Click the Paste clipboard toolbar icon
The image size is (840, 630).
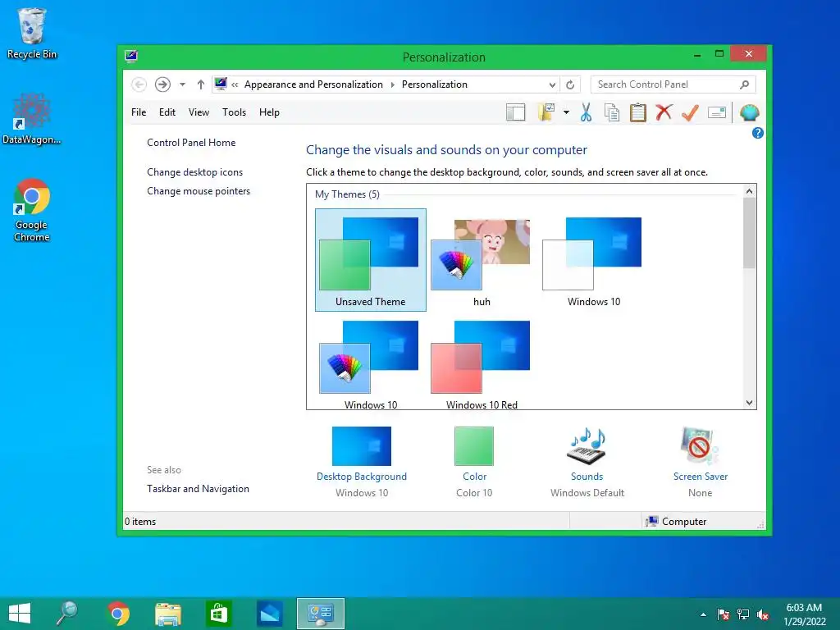point(637,112)
